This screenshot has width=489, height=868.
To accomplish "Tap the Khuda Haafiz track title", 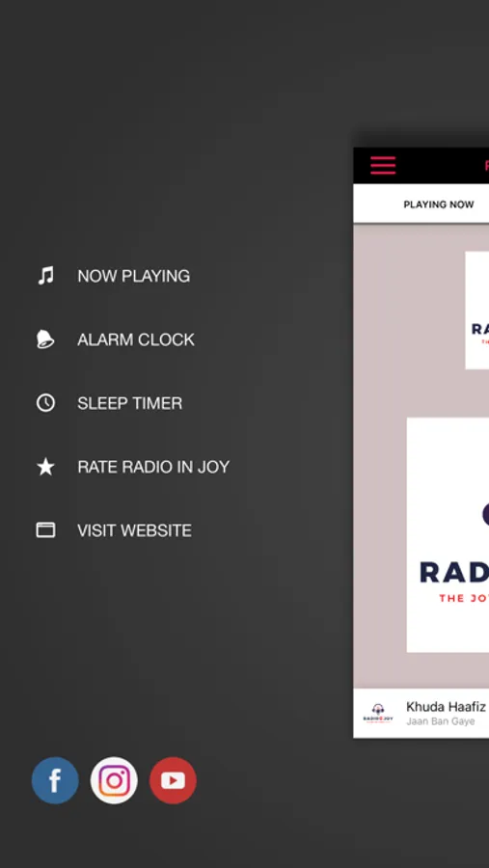I will coord(446,707).
